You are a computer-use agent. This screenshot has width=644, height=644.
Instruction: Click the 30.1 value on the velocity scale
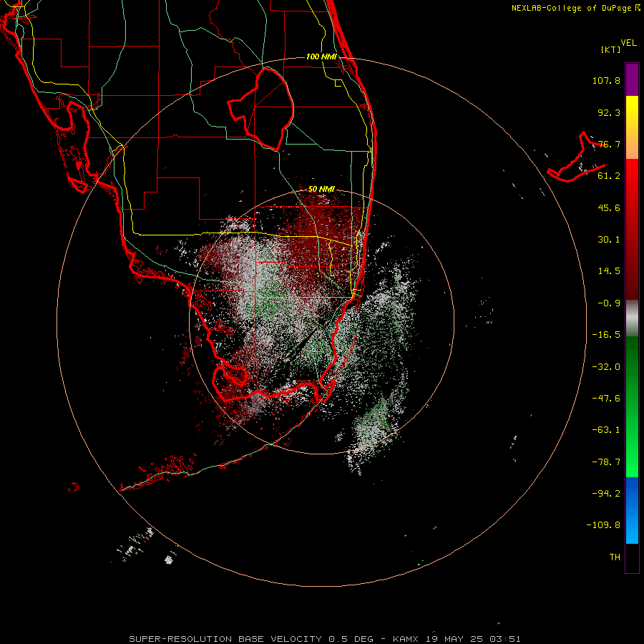click(x=609, y=240)
